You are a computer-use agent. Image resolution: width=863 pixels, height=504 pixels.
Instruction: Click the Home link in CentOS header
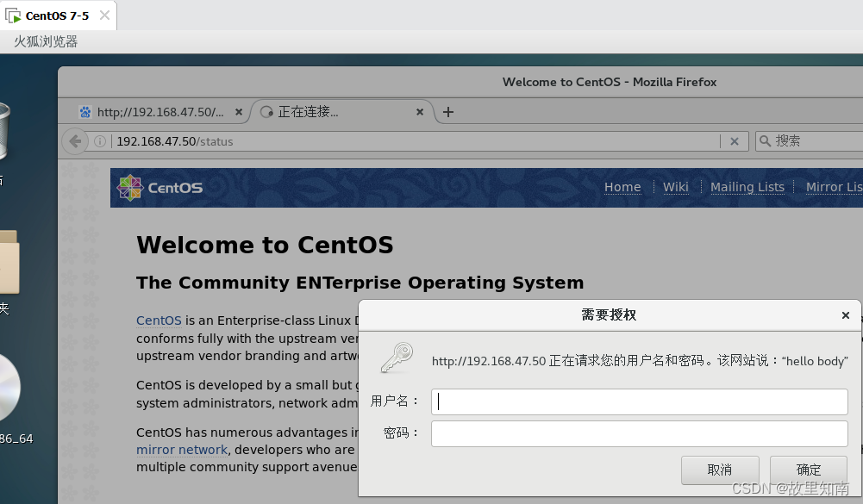click(x=622, y=187)
